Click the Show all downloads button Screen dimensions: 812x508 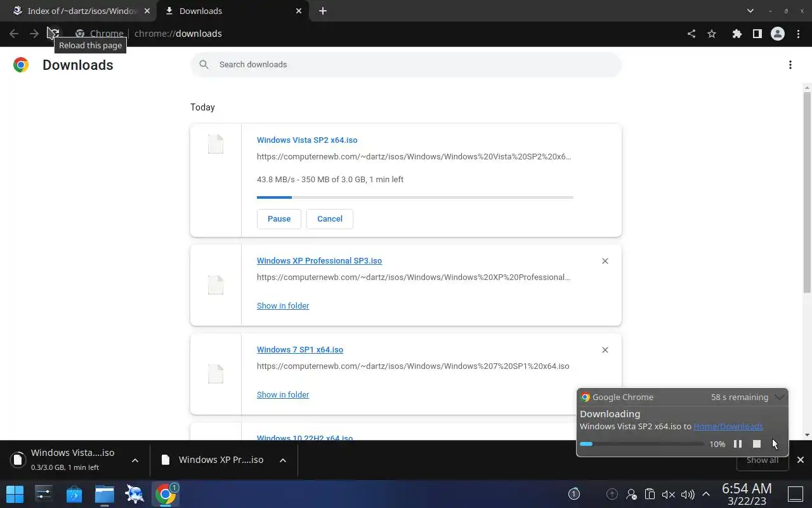coord(762,460)
